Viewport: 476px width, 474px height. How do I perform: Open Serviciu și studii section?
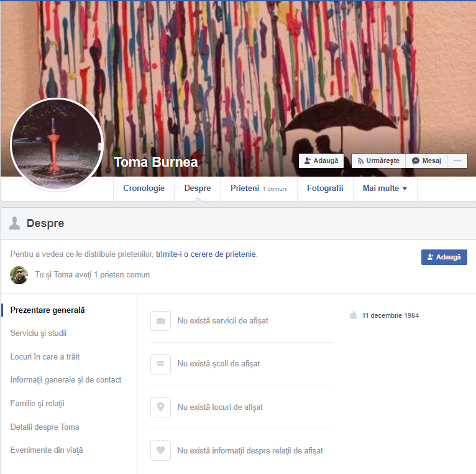(x=39, y=333)
